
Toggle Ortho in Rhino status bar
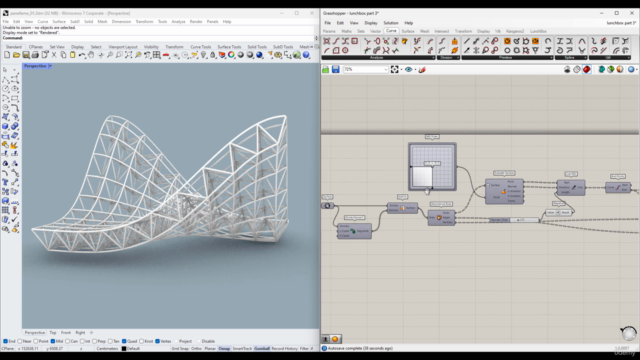point(196,349)
